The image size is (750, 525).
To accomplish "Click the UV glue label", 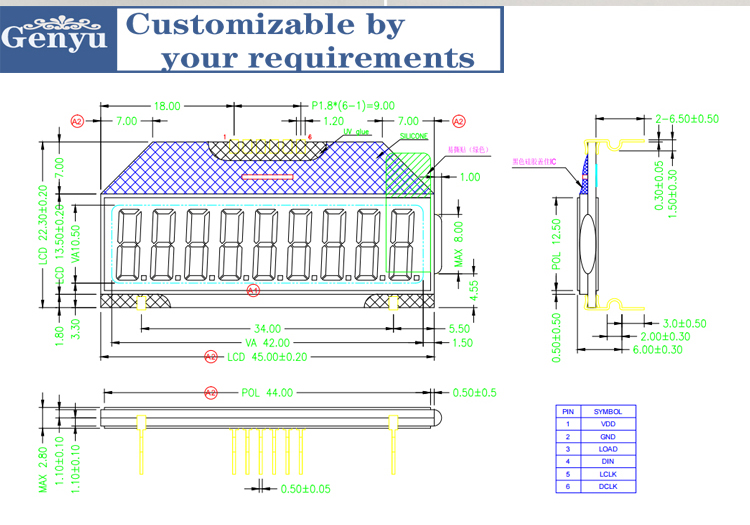I will [357, 131].
